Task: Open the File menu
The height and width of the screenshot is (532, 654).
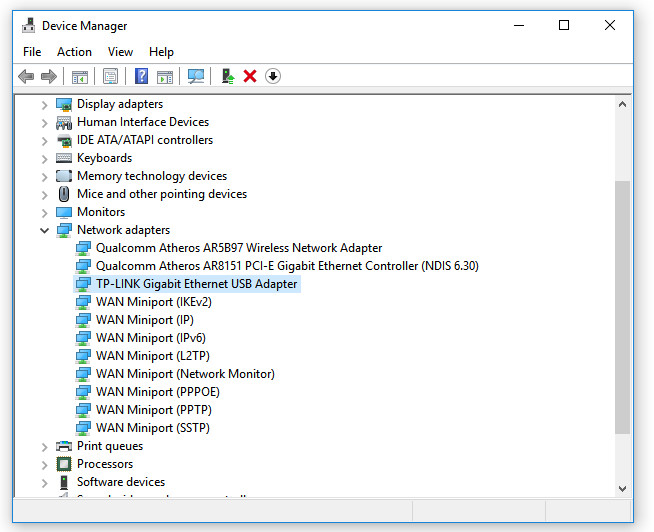Action: point(32,52)
